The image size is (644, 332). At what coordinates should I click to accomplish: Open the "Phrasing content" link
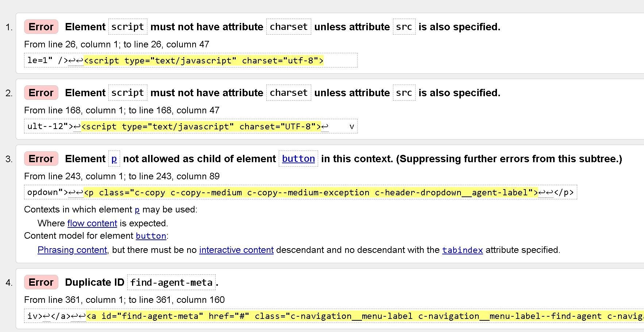pos(72,250)
